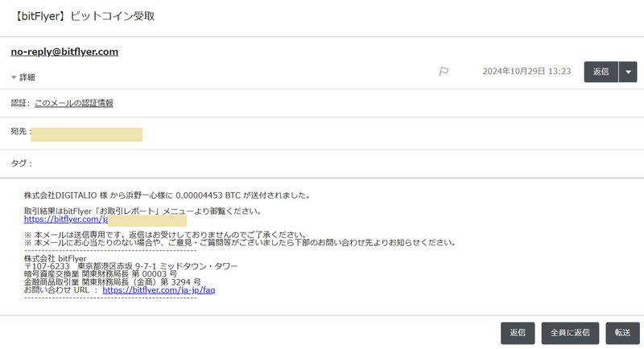The width and height of the screenshot is (644, 349).
Task: Open このメールの認証情報 link
Action: pyautogui.click(x=73, y=103)
